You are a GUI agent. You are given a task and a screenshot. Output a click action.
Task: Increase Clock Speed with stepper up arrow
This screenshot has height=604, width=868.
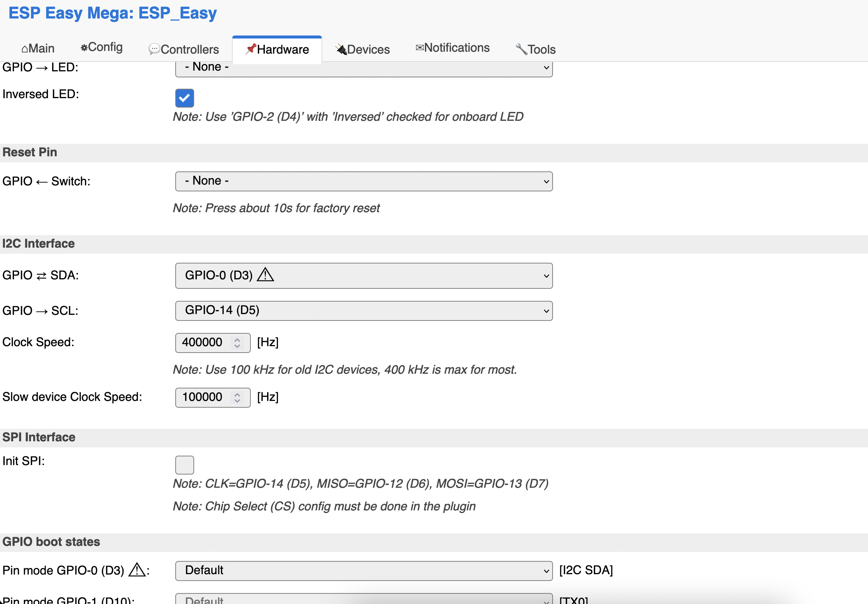237,340
